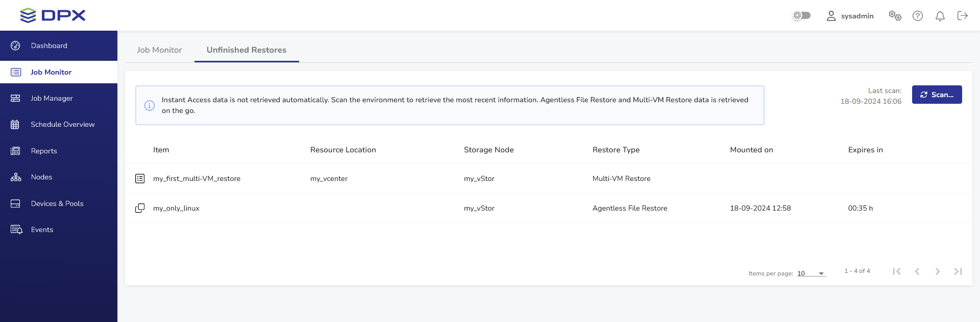Switch to the Job Monitor tab
980x322 pixels.
click(x=159, y=50)
